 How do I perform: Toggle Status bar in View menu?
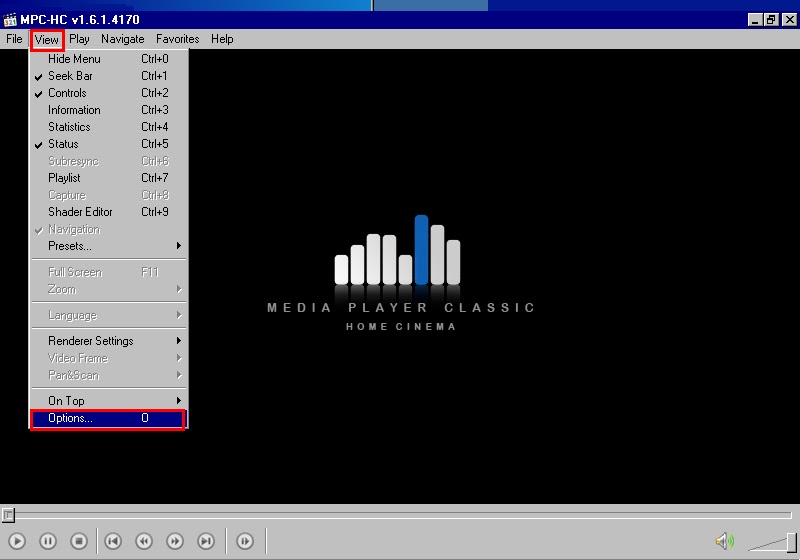point(108,144)
